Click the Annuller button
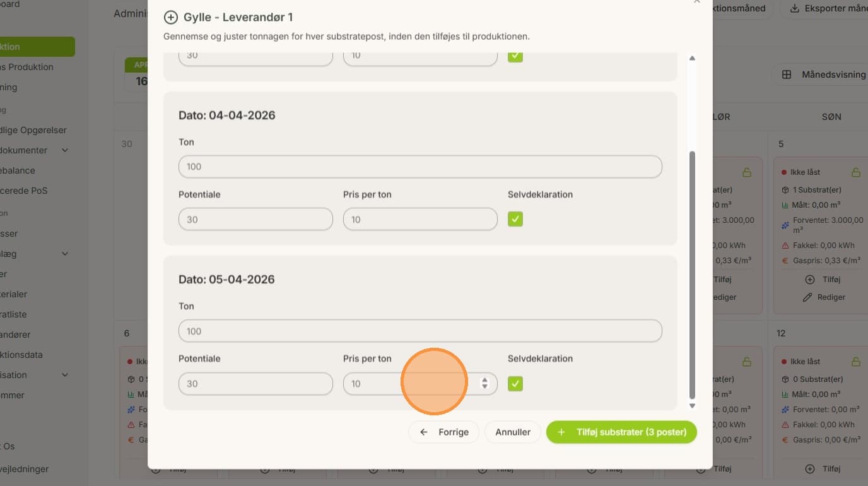The height and width of the screenshot is (486, 868). 513,432
